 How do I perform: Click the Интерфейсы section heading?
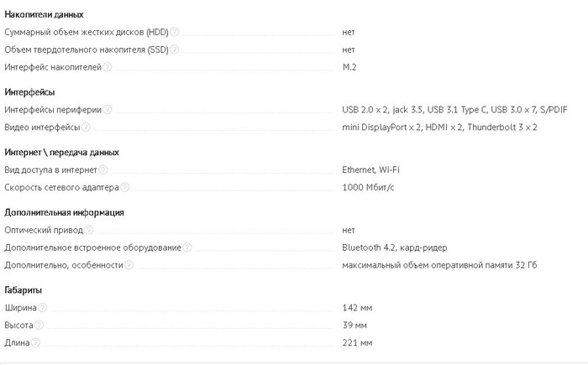click(x=29, y=92)
